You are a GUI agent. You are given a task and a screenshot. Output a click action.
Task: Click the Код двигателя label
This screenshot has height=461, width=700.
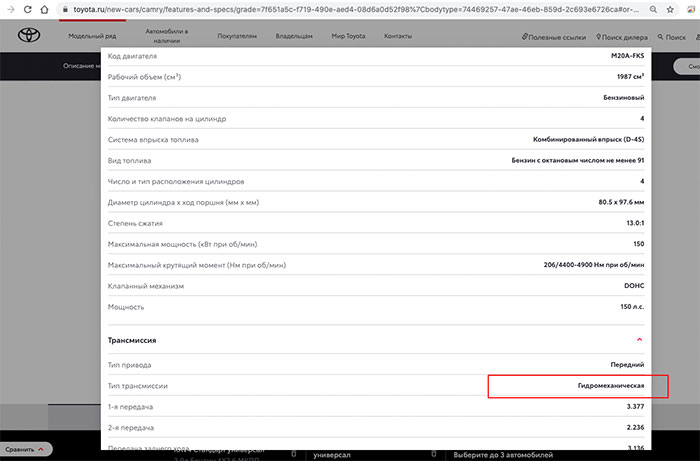pyautogui.click(x=132, y=56)
